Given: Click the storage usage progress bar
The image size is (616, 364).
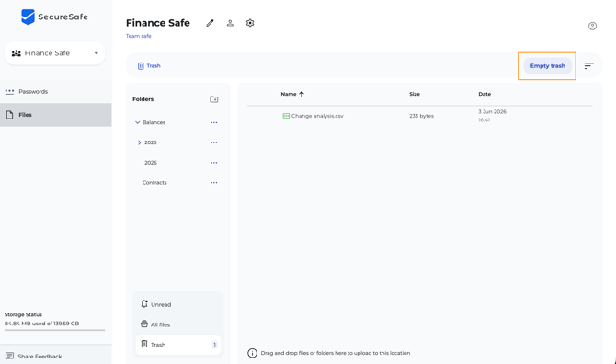Looking at the screenshot, I should 54,330.
